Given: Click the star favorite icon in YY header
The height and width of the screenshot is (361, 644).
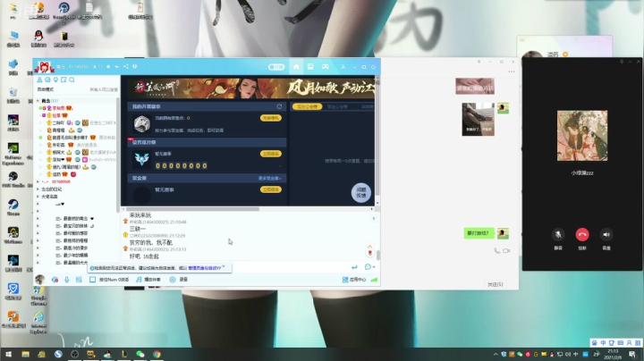Looking at the screenshot, I should click(x=108, y=66).
